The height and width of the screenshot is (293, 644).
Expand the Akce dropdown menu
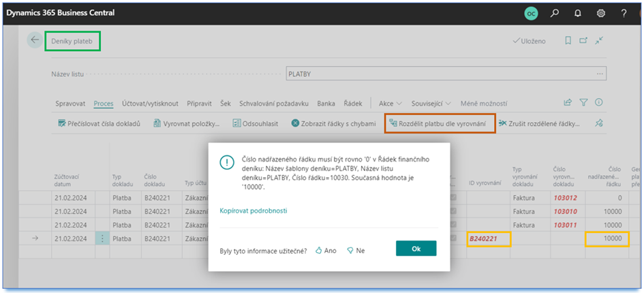click(390, 104)
